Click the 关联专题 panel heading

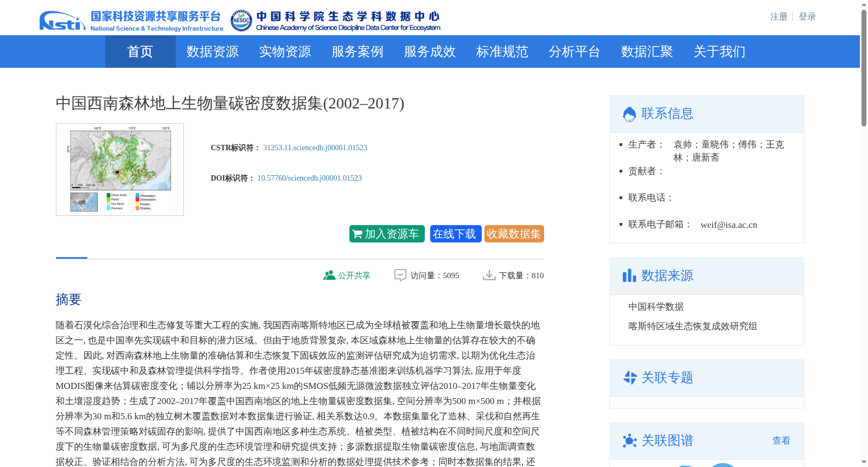click(x=667, y=378)
